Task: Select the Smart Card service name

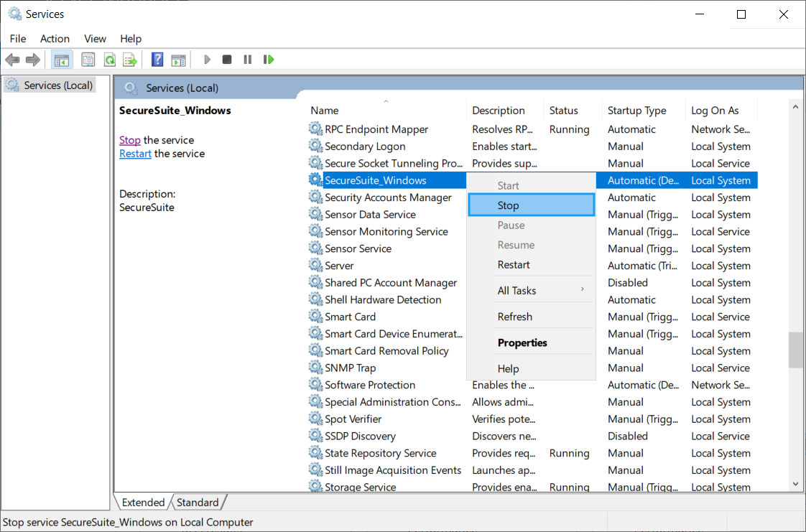Action: pos(350,317)
